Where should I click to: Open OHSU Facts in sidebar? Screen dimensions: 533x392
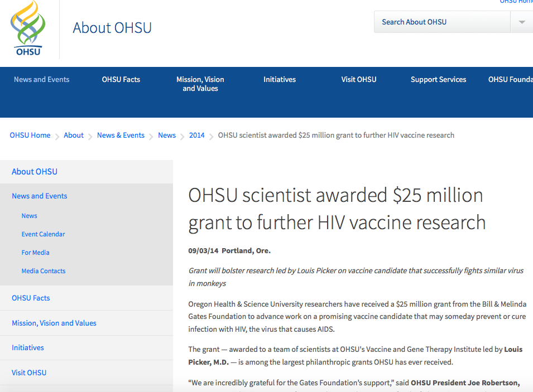[x=31, y=298]
